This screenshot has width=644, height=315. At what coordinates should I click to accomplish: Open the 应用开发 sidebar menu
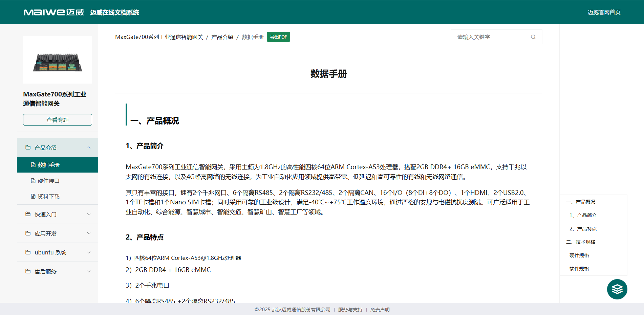[x=58, y=233]
